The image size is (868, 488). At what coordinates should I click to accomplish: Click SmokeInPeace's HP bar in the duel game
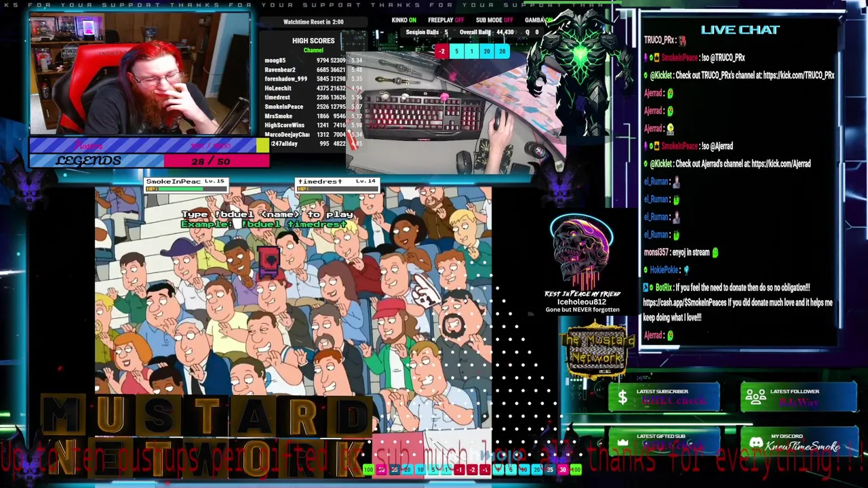tap(186, 189)
